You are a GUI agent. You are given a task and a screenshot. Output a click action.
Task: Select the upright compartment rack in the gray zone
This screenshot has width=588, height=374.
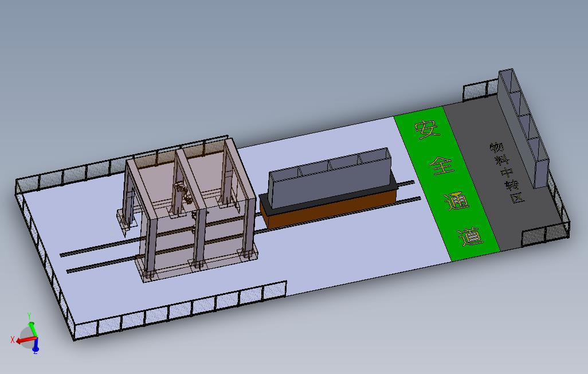[x=524, y=128]
